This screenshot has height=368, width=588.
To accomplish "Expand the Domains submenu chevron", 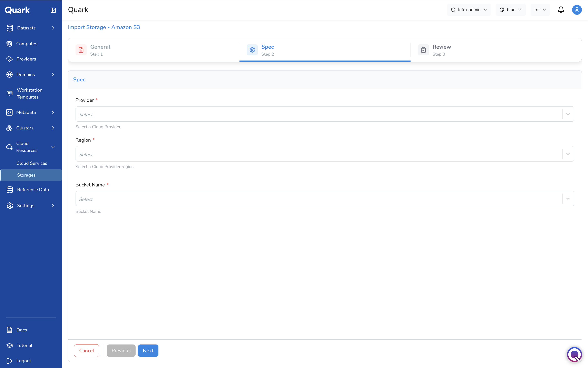I will coord(53,74).
